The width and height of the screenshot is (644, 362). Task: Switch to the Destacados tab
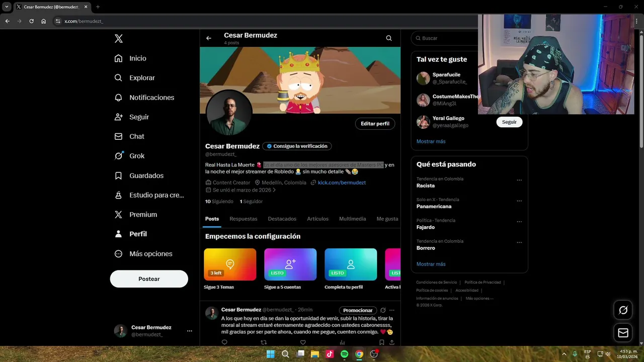coord(282,219)
